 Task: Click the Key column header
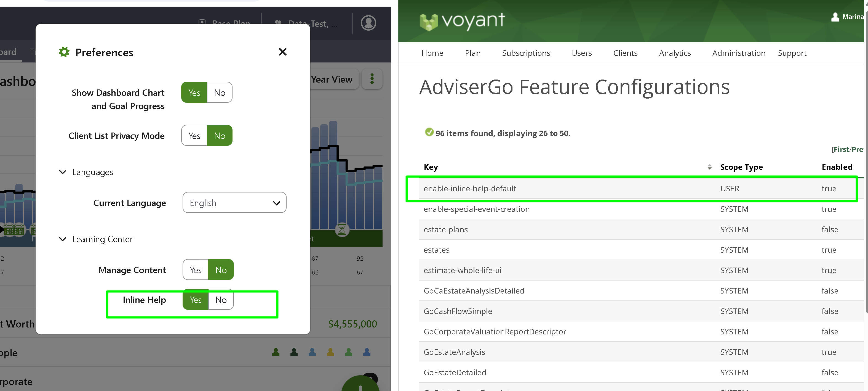431,167
